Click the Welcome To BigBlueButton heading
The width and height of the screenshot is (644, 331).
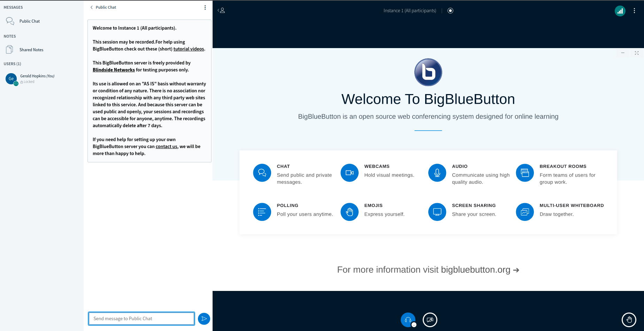(x=428, y=99)
